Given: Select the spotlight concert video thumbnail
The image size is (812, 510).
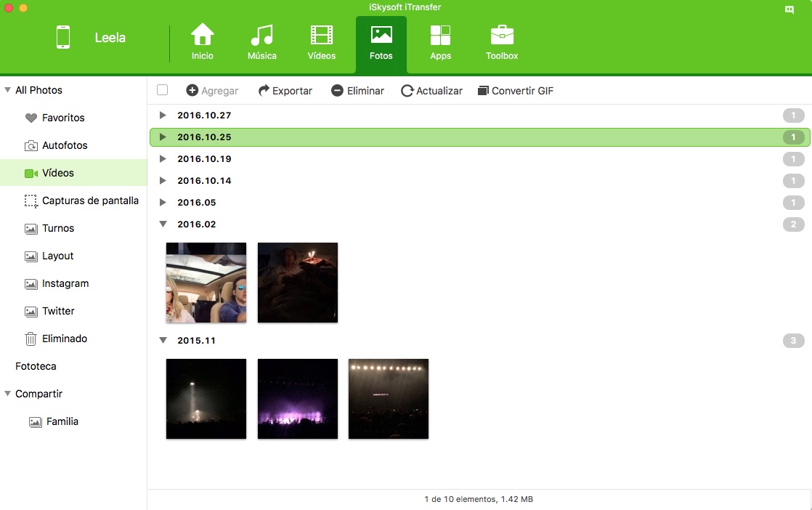Looking at the screenshot, I should (206, 399).
